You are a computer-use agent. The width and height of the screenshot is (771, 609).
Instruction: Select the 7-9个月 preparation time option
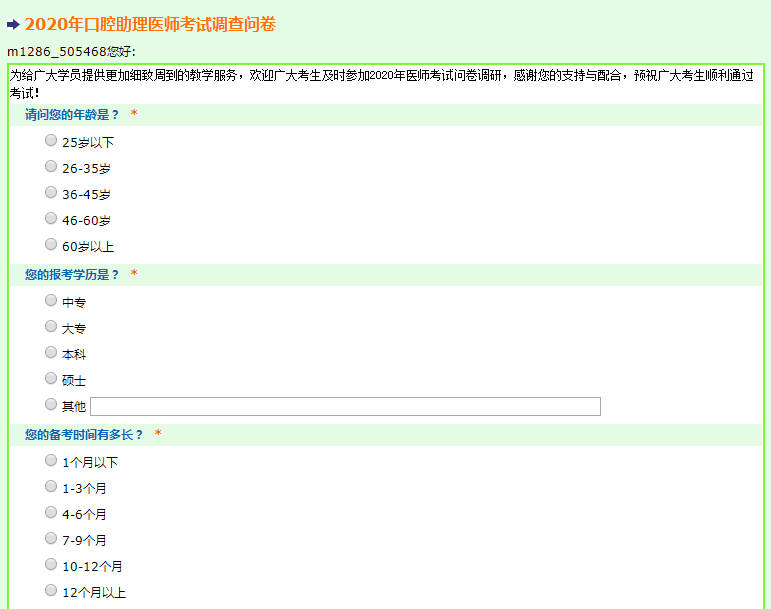(x=51, y=539)
